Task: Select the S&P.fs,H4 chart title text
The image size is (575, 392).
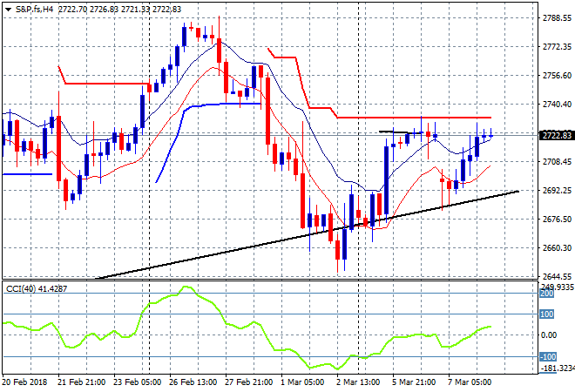Action: click(x=35, y=10)
